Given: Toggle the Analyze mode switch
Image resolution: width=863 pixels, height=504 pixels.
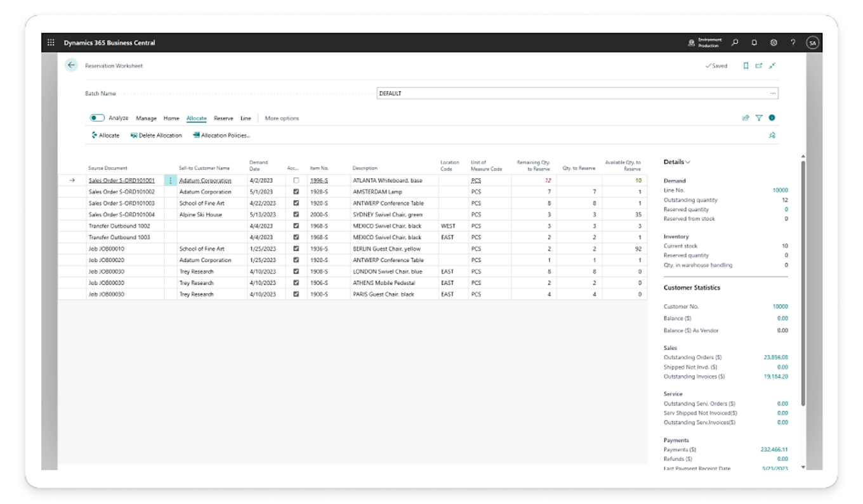Looking at the screenshot, I should pos(97,118).
